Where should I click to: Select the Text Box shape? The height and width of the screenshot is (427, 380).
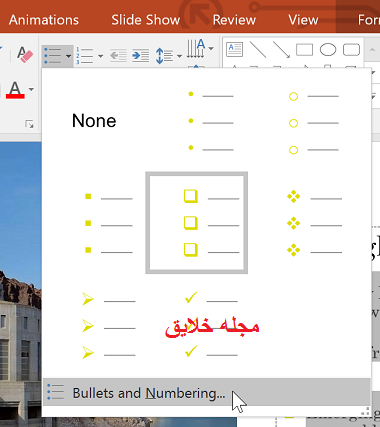pyautogui.click(x=234, y=50)
